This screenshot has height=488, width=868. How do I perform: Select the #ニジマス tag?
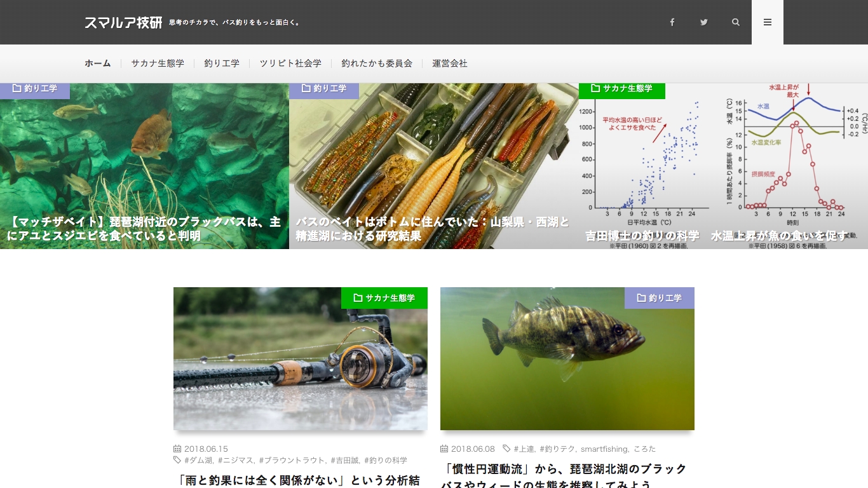[236, 460]
